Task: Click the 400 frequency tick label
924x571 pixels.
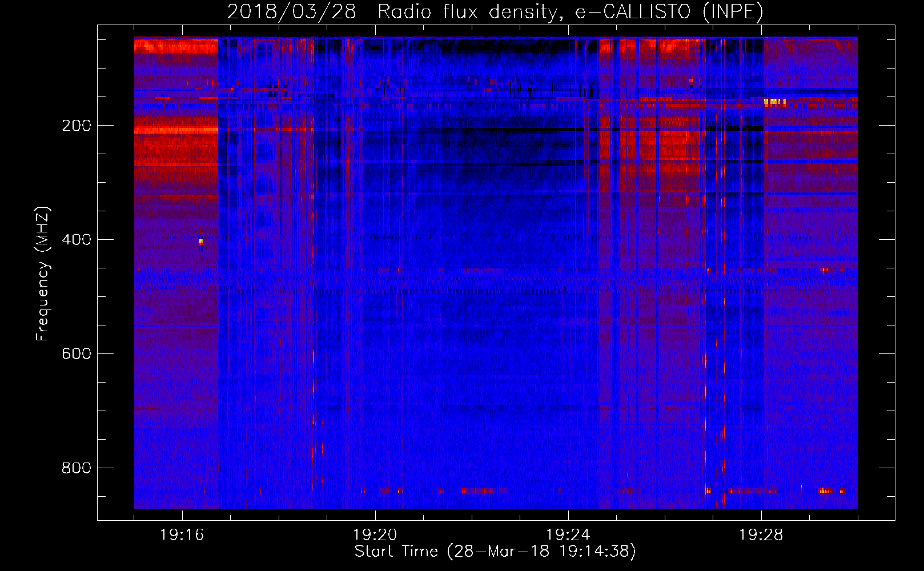Action: pos(77,240)
